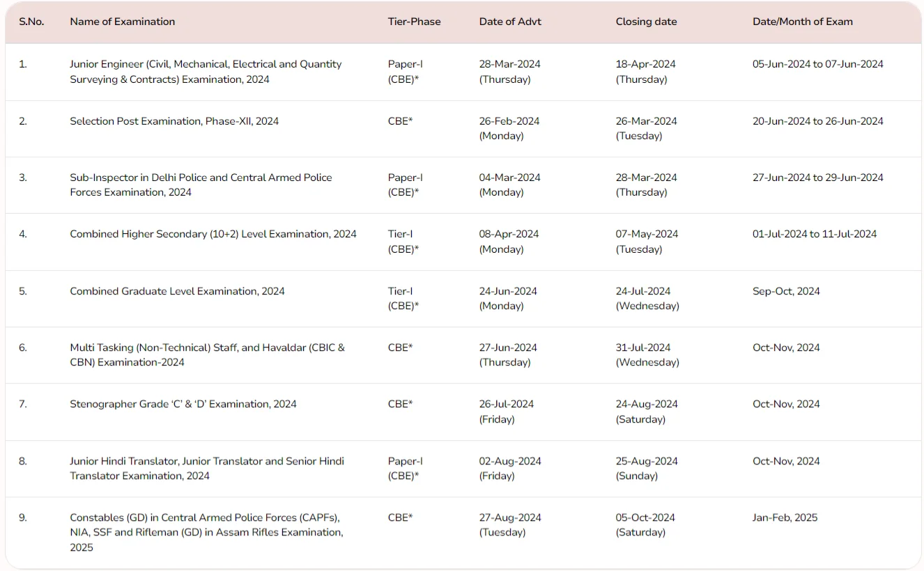Click the 'Jan-Feb, 2025' exam date cell
The width and height of the screenshot is (924, 571).
tap(785, 517)
